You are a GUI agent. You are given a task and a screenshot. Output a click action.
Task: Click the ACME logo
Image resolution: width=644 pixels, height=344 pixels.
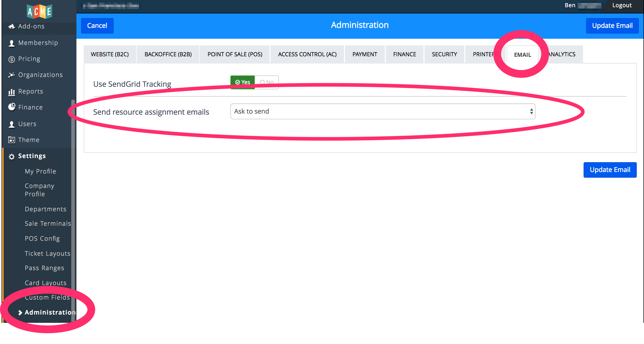(x=40, y=11)
